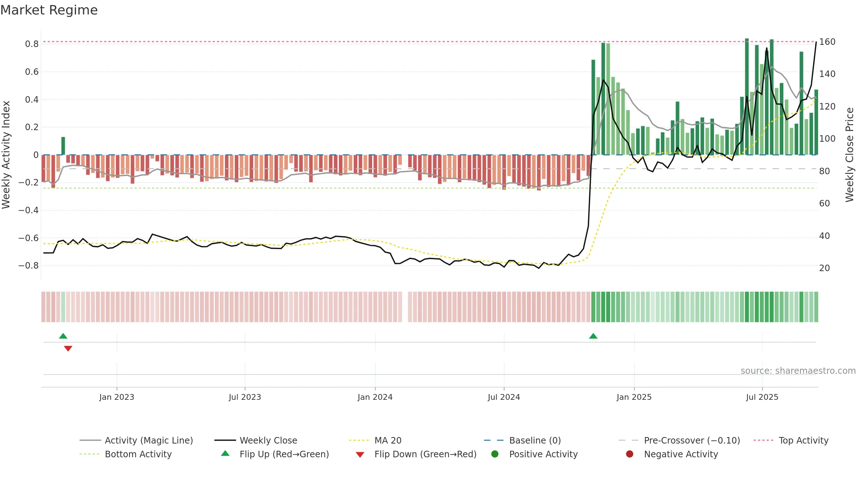The image size is (868, 488).
Task: Toggle the Flip Down (Green→Red) legend entry
Action: tap(416, 454)
